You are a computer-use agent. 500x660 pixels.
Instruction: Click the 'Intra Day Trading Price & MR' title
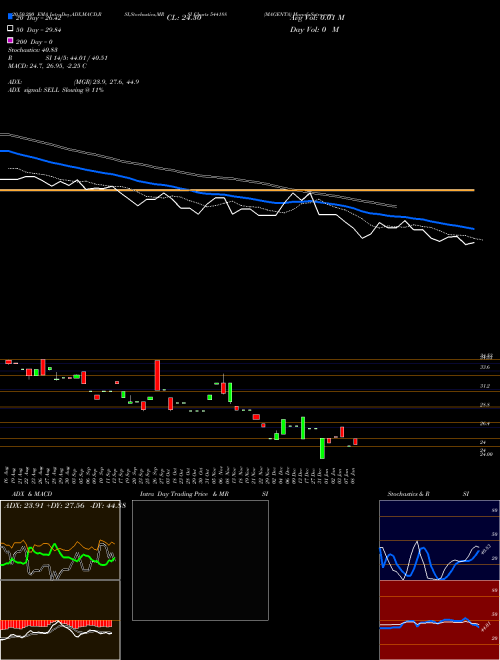point(184,494)
